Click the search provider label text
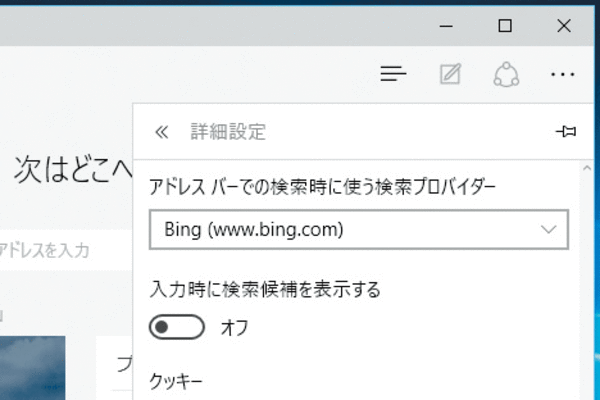This screenshot has height=400, width=600. coord(322,187)
